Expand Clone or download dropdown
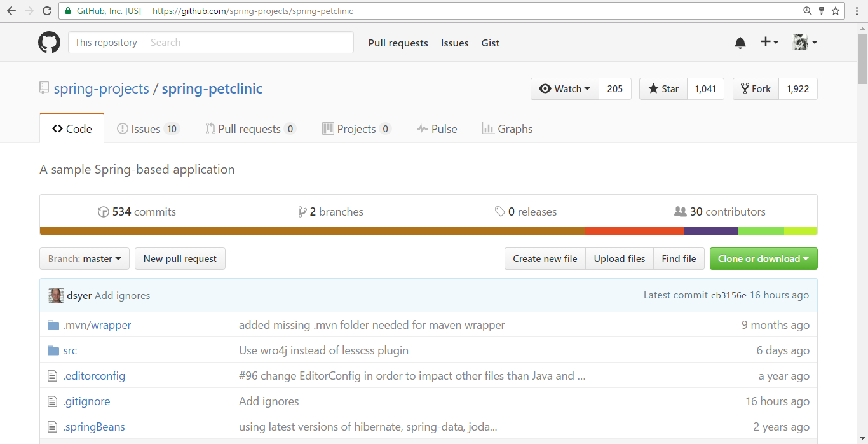The height and width of the screenshot is (444, 868). 763,259
